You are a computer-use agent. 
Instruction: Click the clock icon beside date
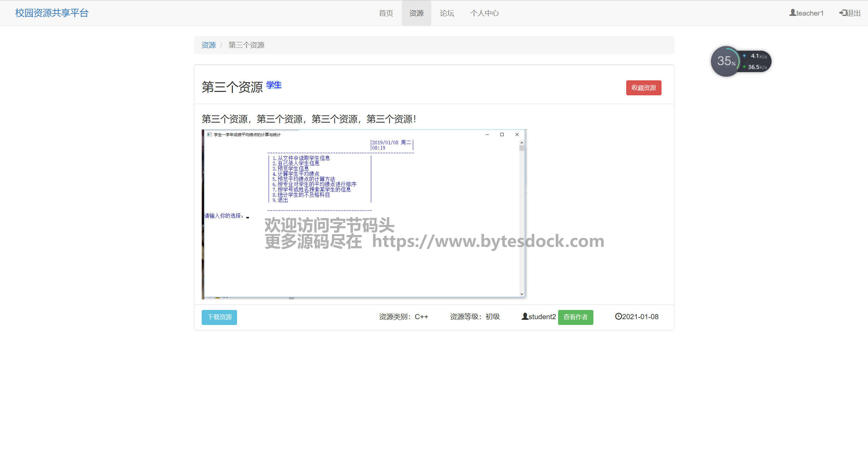(618, 316)
